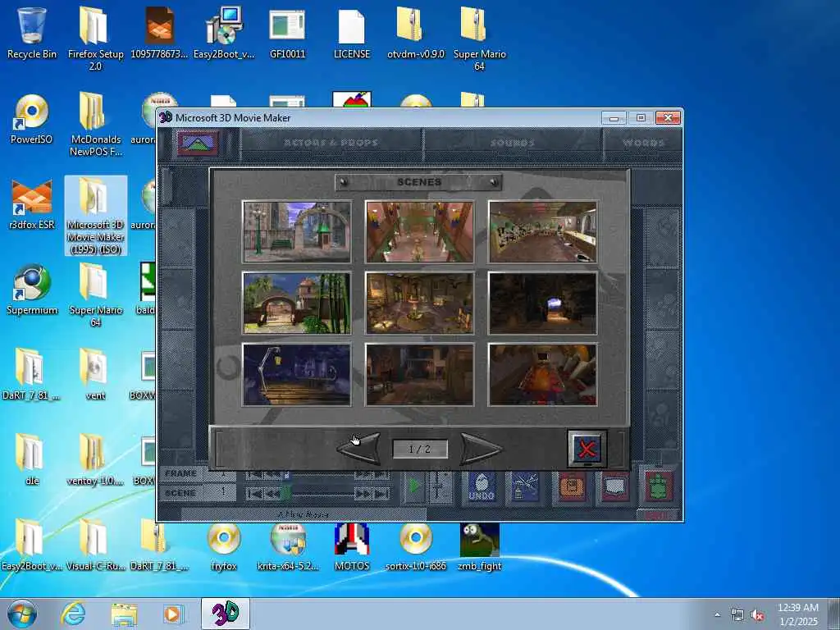Open the Recycle Bin
The height and width of the screenshot is (630, 840).
coord(32,32)
